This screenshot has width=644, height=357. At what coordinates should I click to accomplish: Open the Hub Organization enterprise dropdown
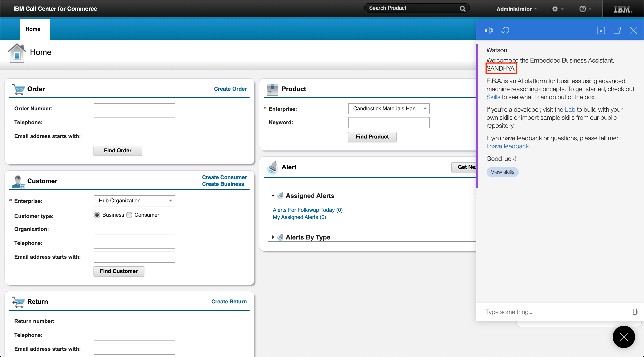pyautogui.click(x=170, y=201)
